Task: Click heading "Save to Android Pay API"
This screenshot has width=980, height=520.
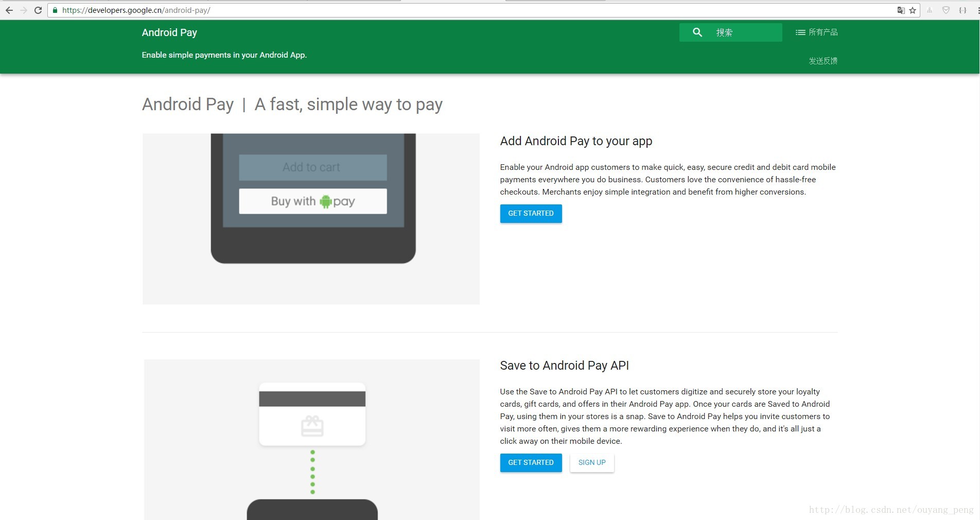Action: tap(565, 366)
